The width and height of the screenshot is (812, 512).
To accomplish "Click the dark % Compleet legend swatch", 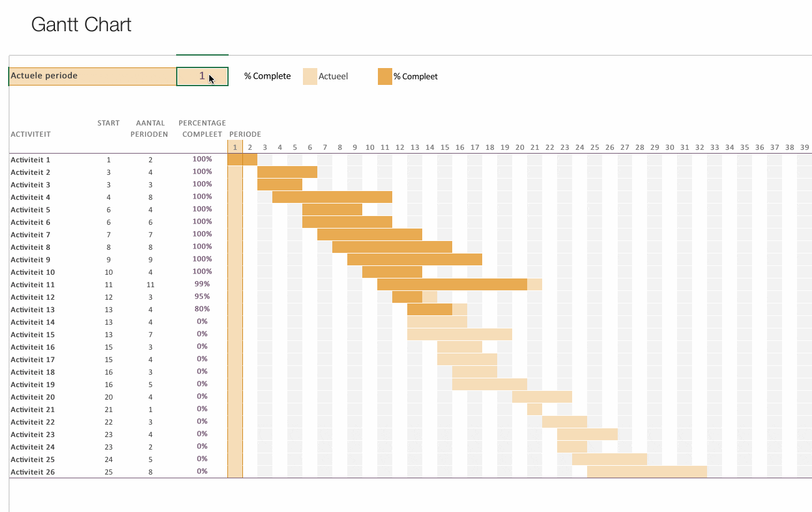I will pyautogui.click(x=384, y=76).
